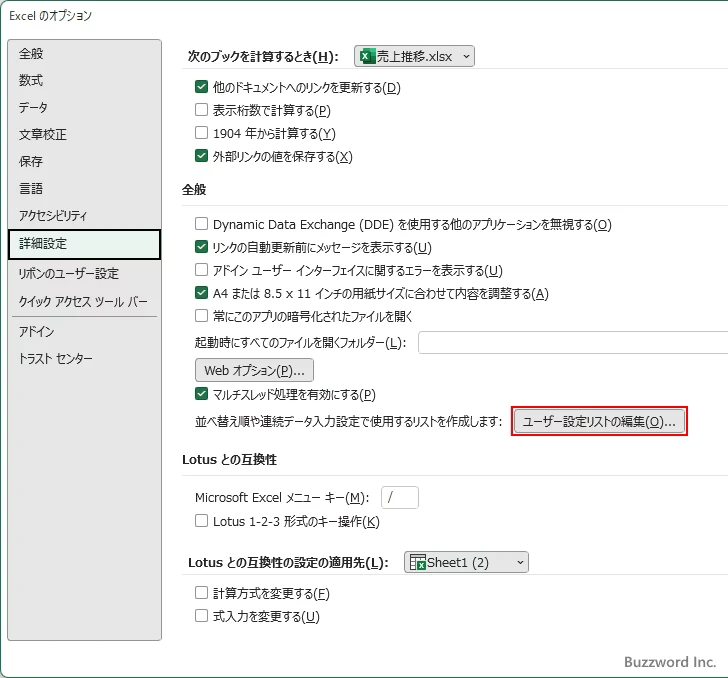This screenshot has width=728, height=678.
Task: Click ユーザー設定リストの編集 button
Action: 599,421
